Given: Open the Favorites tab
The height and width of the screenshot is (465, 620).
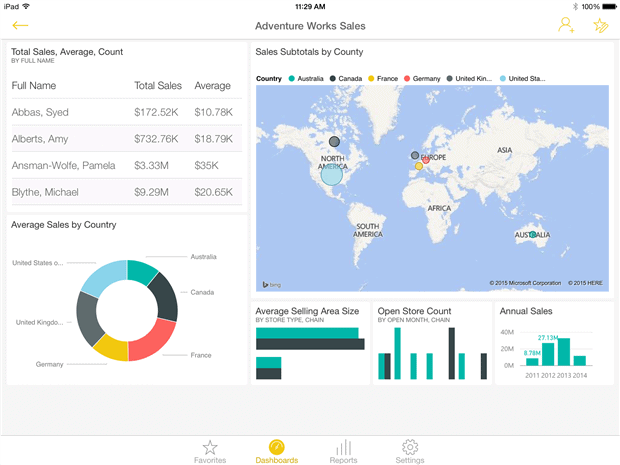Looking at the screenshot, I should [x=209, y=451].
